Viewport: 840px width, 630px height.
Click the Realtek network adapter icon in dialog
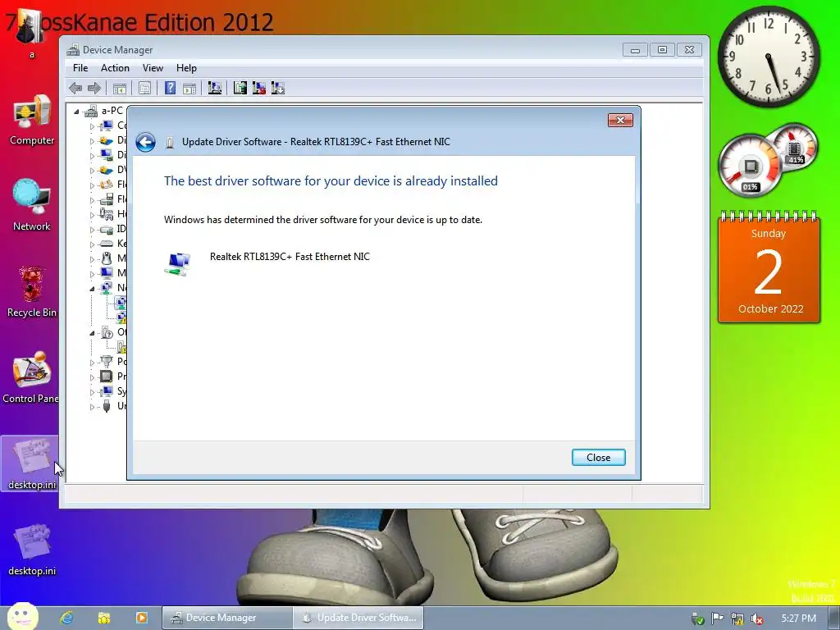pos(178,263)
